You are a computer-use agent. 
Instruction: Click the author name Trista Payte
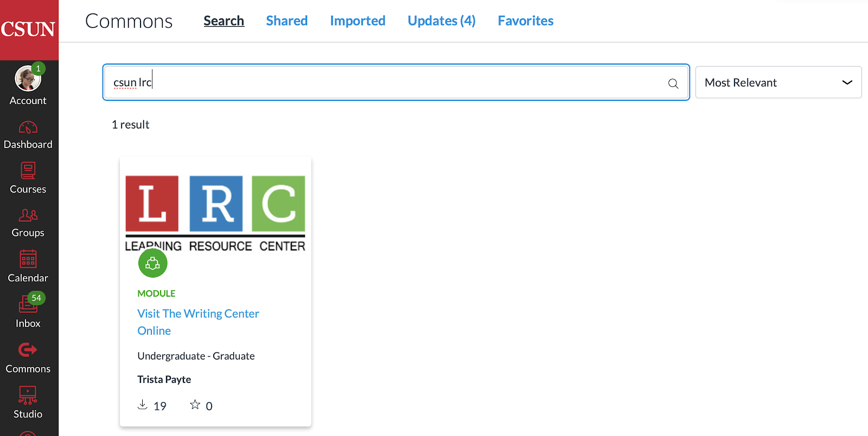[164, 380]
